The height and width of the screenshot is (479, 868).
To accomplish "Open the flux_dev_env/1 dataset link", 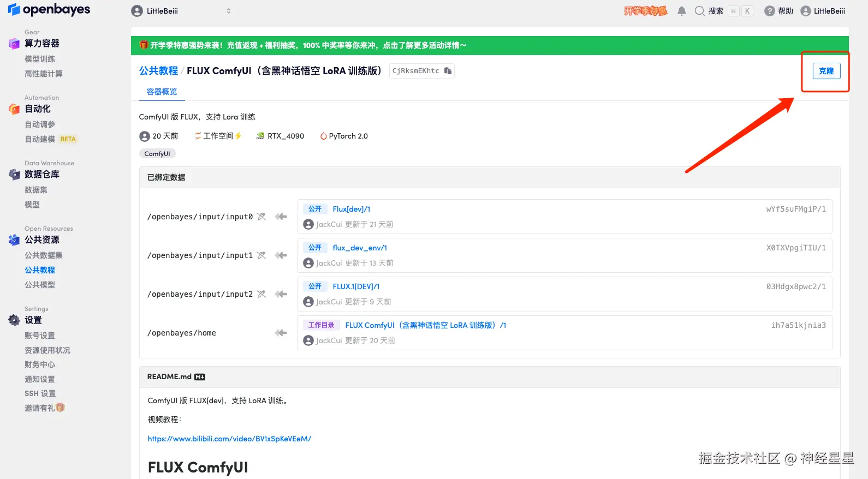I will click(x=360, y=248).
